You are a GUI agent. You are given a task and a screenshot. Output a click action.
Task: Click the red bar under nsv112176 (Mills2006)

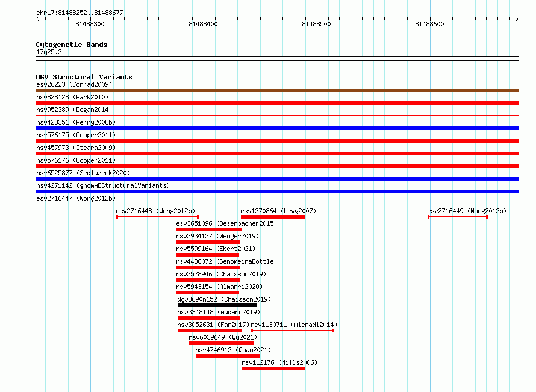273,369
